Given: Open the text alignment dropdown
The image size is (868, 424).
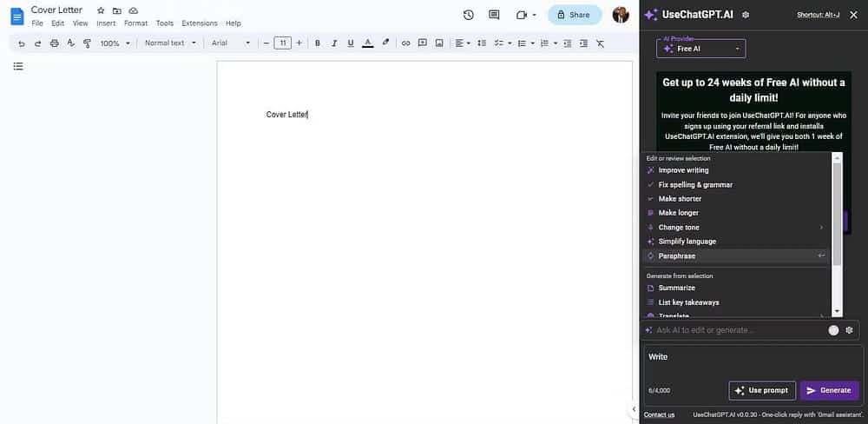Looking at the screenshot, I should [x=463, y=43].
